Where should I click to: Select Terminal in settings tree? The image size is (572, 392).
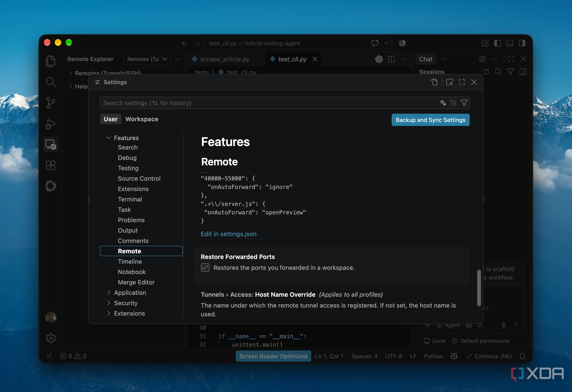point(130,199)
